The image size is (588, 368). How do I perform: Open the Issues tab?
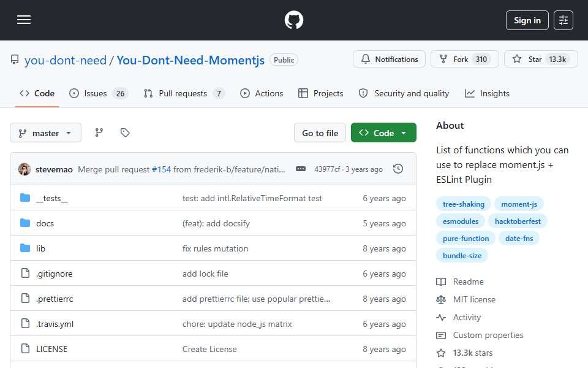(x=99, y=93)
